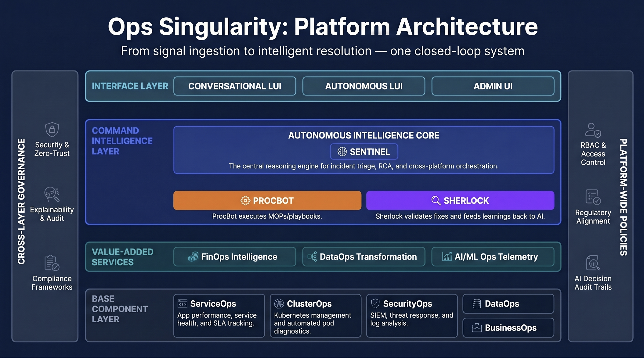
Task: Click the CROSS-LAYER GOVERNANCE vertical label
Action: [21, 202]
